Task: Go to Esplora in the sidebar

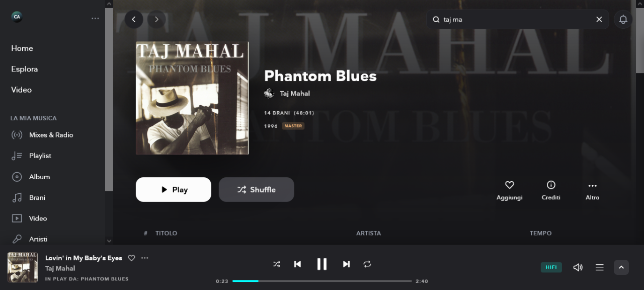Action: (x=25, y=69)
